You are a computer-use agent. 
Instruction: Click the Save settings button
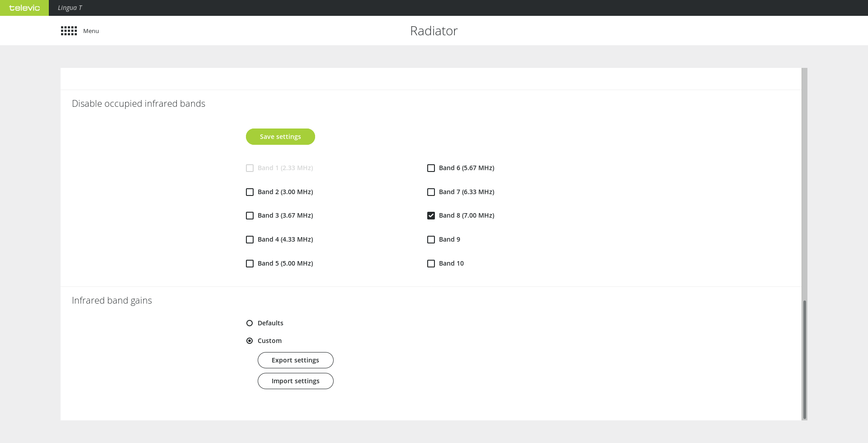tap(280, 137)
